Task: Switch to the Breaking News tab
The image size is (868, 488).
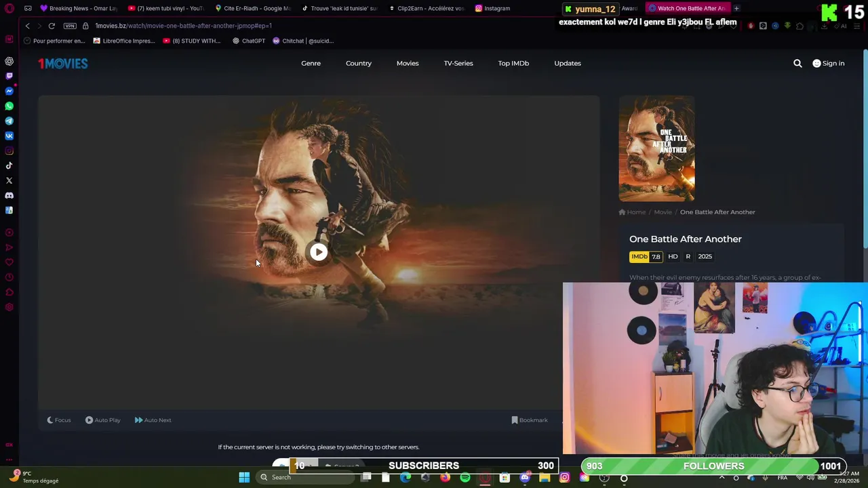Action: click(x=79, y=8)
